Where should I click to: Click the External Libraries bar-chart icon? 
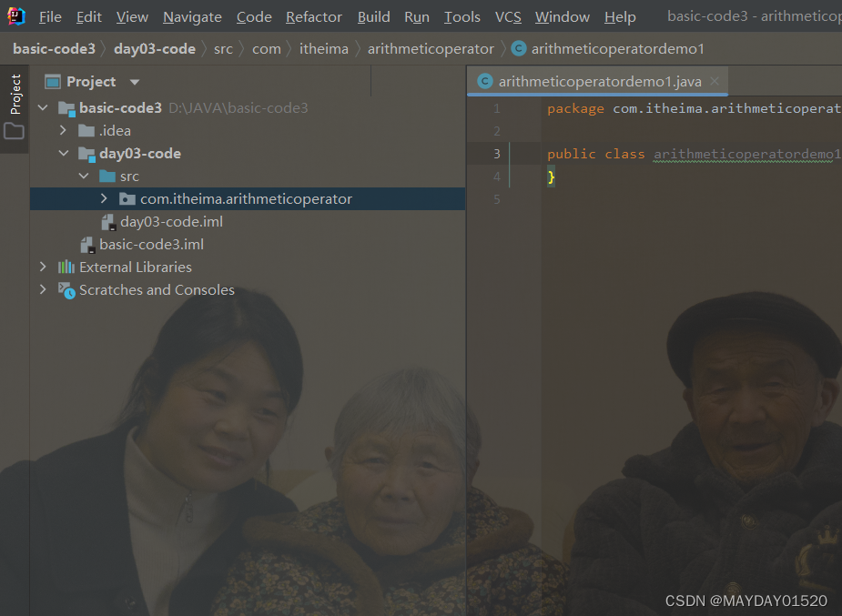pyautogui.click(x=66, y=267)
